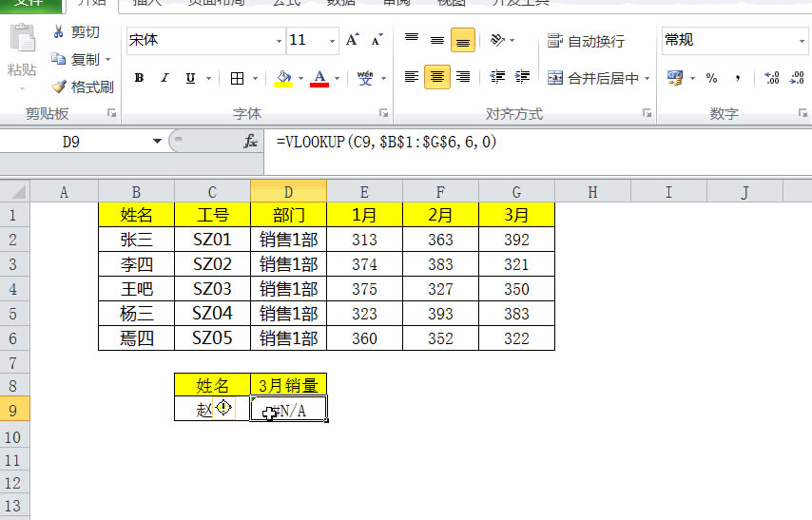Open the borders dropdown arrow
Image resolution: width=812 pixels, height=520 pixels.
[x=256, y=79]
